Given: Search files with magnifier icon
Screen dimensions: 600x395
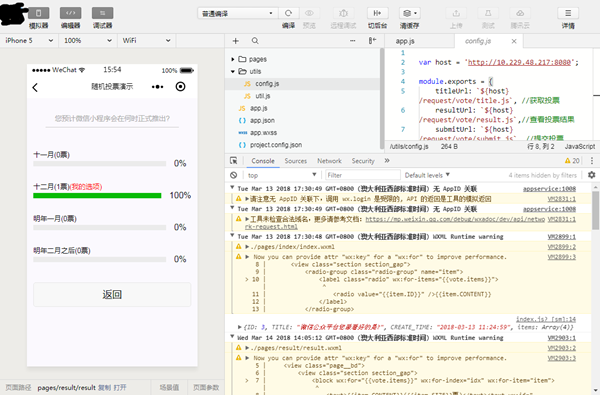Looking at the screenshot, I should [x=255, y=41].
